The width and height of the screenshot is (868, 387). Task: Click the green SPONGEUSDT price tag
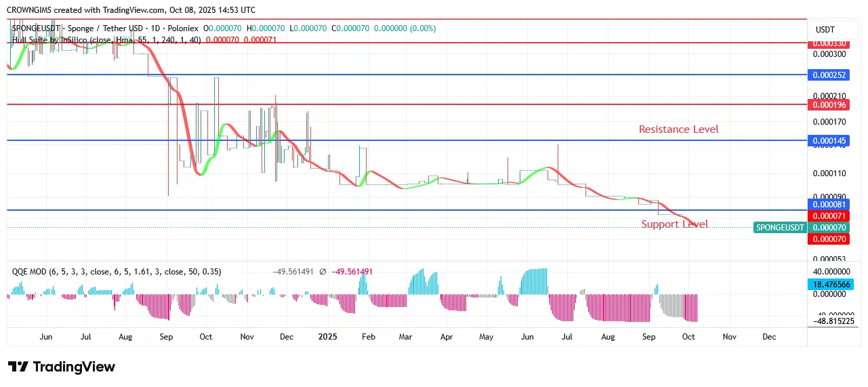(779, 228)
